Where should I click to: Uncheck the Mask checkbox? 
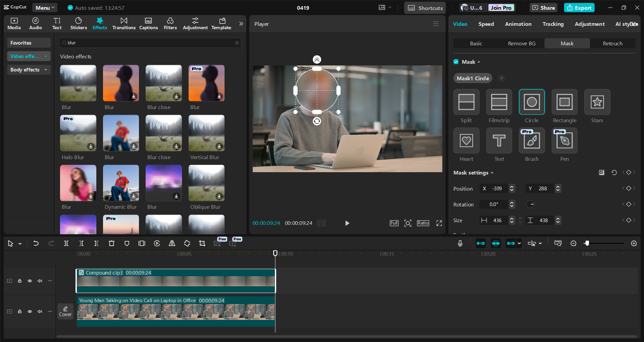(x=456, y=62)
